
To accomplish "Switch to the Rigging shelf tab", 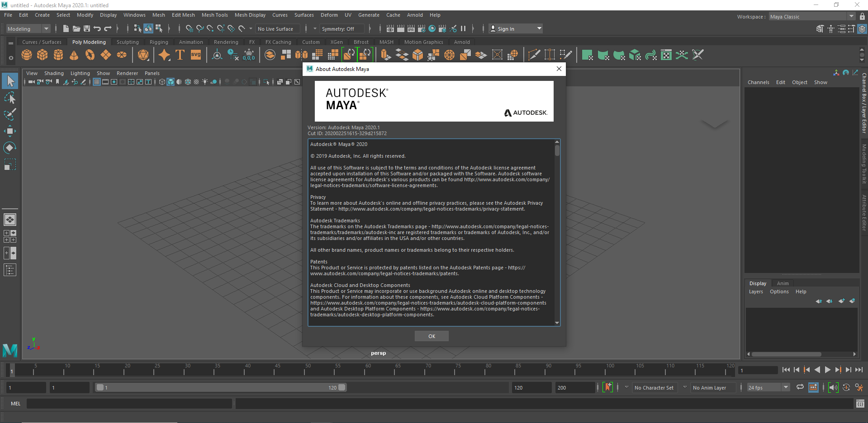I will click(159, 42).
